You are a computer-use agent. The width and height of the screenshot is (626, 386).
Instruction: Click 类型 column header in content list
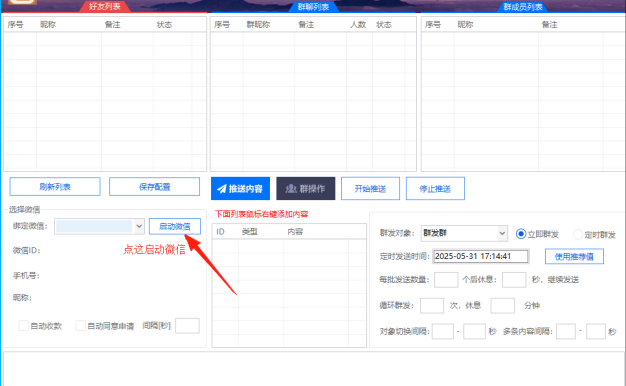coord(250,232)
